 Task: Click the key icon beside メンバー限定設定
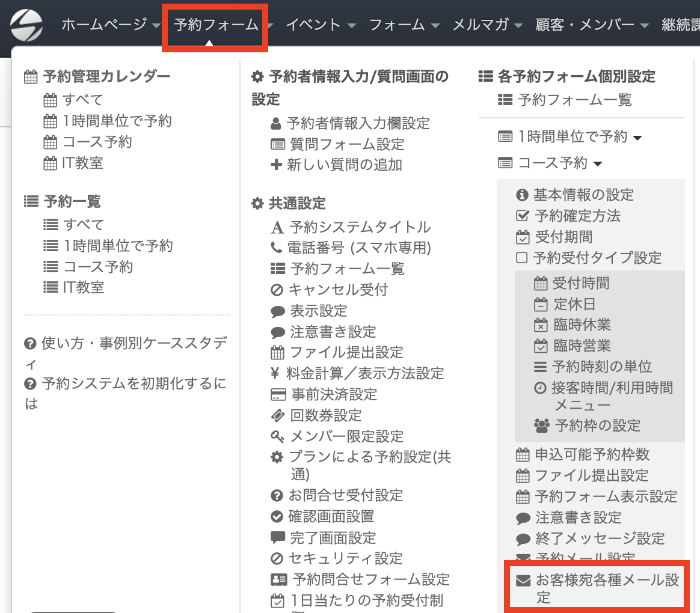(277, 436)
